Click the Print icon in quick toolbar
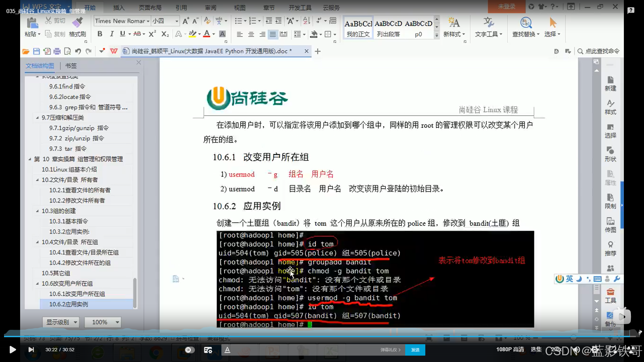This screenshot has width=644, height=362. 57,51
